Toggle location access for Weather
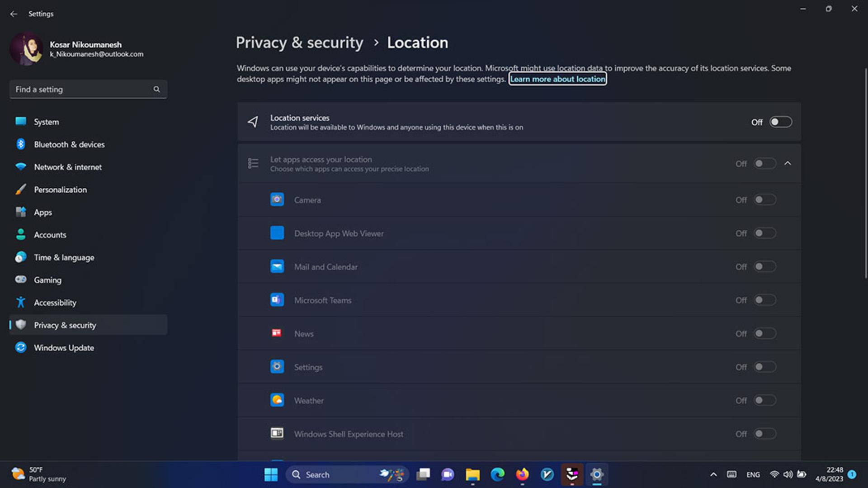Image resolution: width=868 pixels, height=488 pixels. pos(764,400)
